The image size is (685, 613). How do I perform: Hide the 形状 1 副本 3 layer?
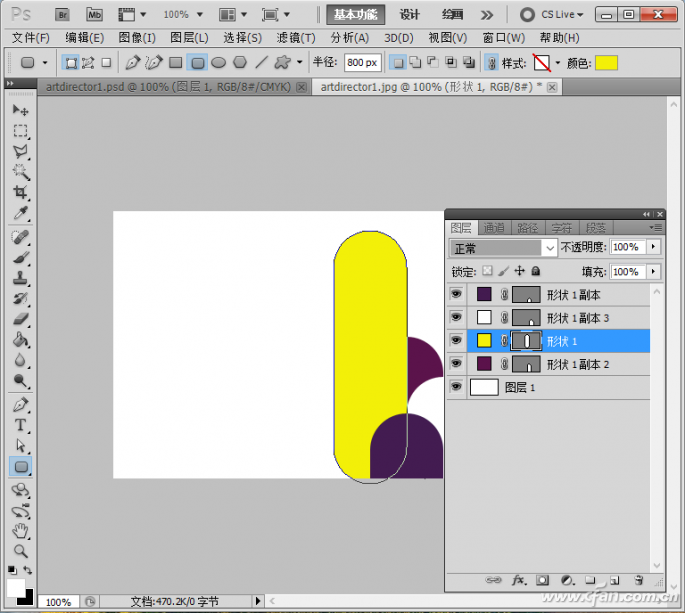point(456,317)
